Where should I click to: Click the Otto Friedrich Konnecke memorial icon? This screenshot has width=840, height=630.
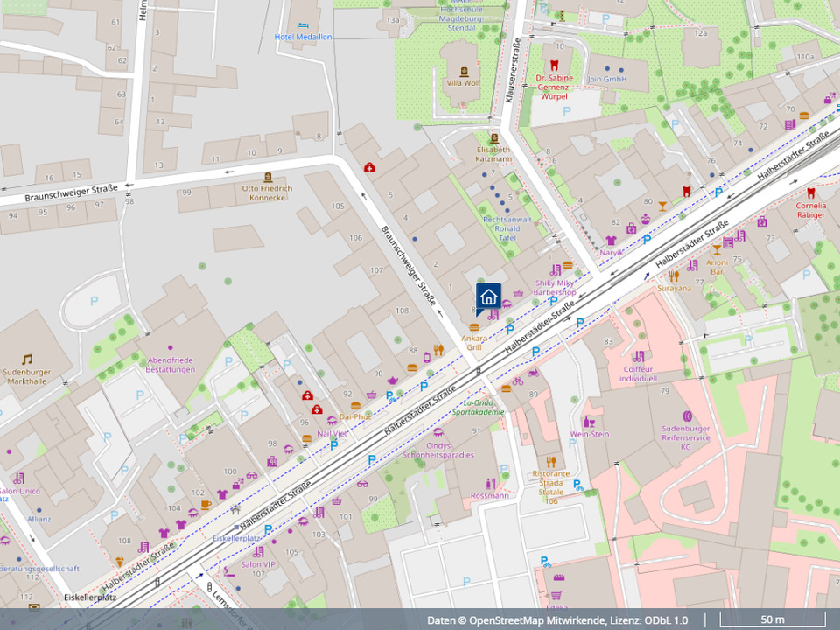pyautogui.click(x=267, y=176)
